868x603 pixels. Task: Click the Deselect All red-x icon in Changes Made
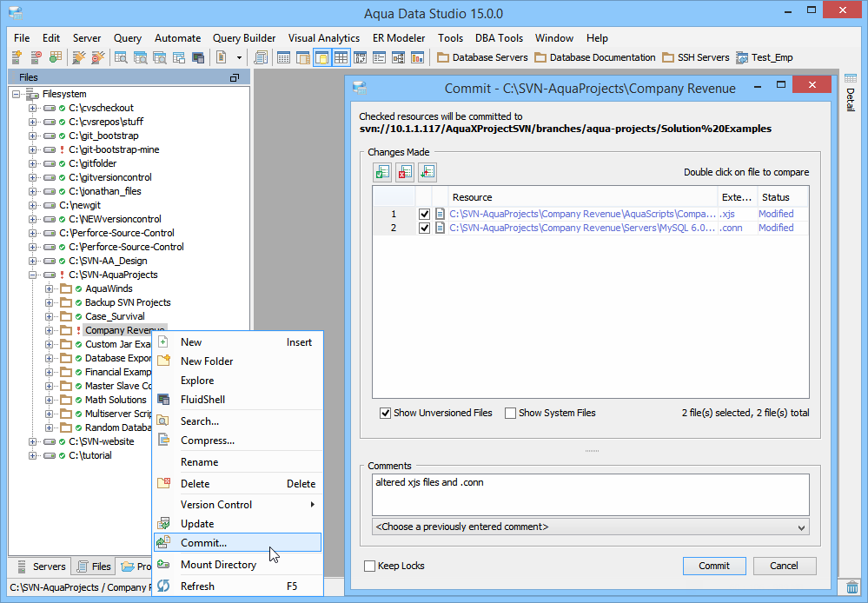(x=405, y=172)
